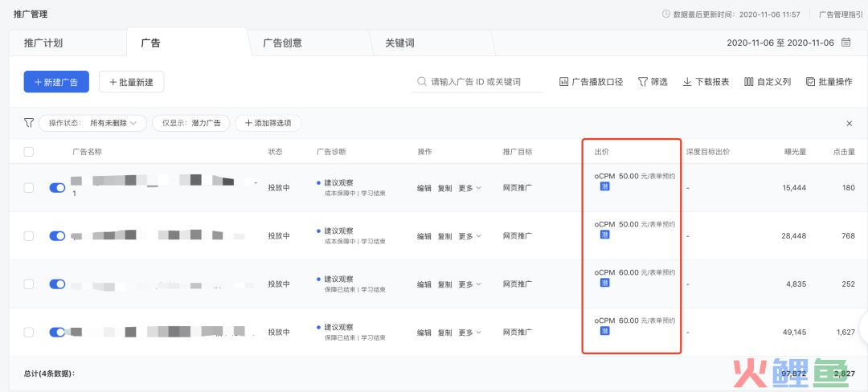Open the 广告管理指引 link

(x=841, y=14)
